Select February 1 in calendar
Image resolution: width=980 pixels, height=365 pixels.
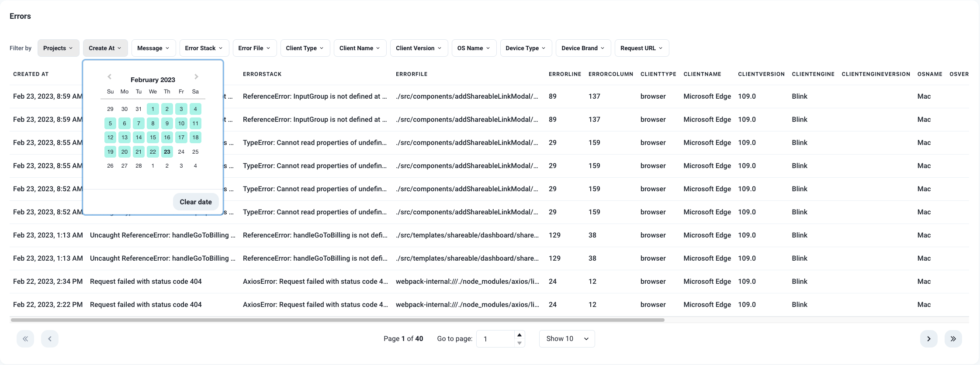(x=153, y=109)
